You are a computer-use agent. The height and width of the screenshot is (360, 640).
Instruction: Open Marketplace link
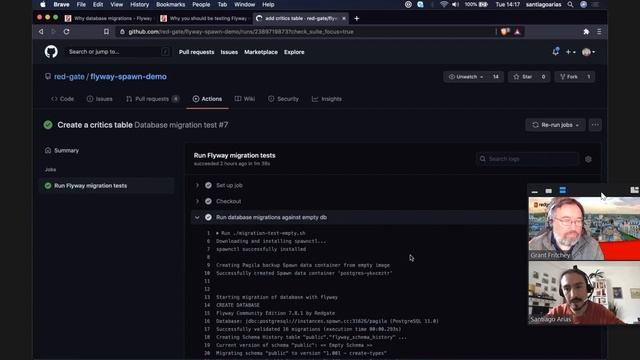click(x=261, y=52)
